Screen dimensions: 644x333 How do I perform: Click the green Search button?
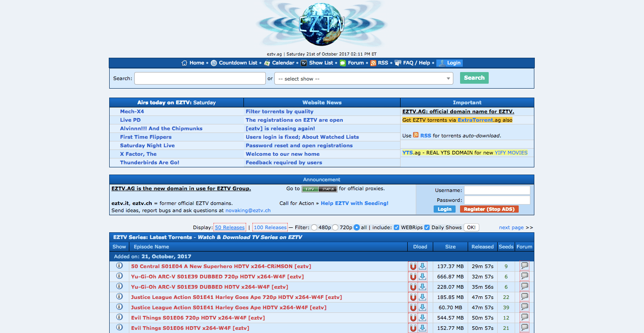(474, 78)
